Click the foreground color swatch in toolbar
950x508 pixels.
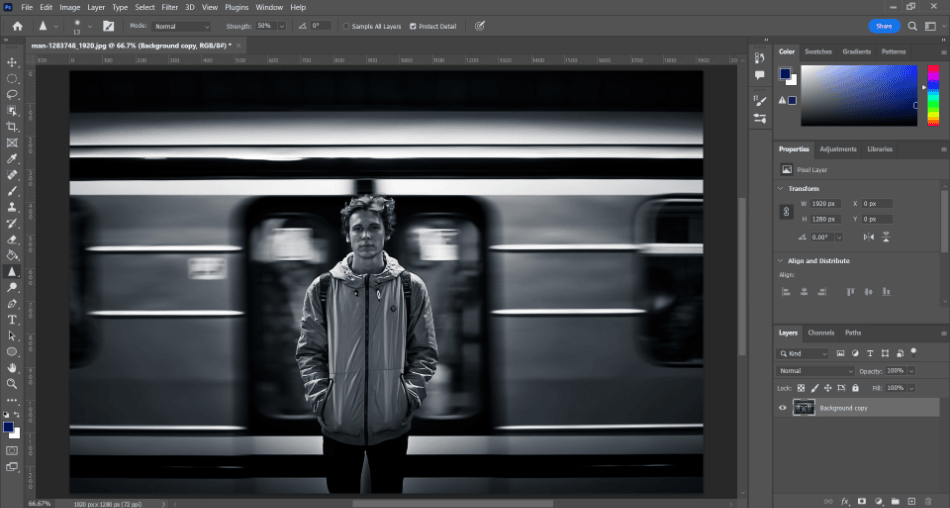(x=8, y=427)
